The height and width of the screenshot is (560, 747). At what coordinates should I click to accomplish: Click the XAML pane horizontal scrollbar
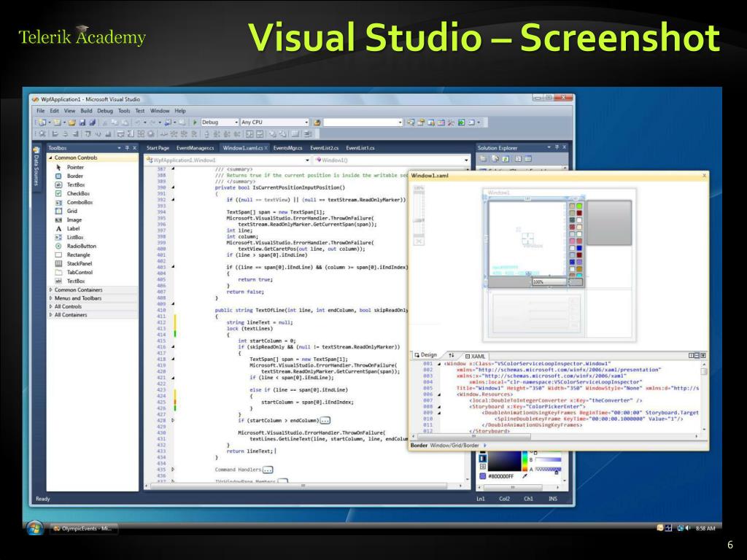click(x=557, y=436)
